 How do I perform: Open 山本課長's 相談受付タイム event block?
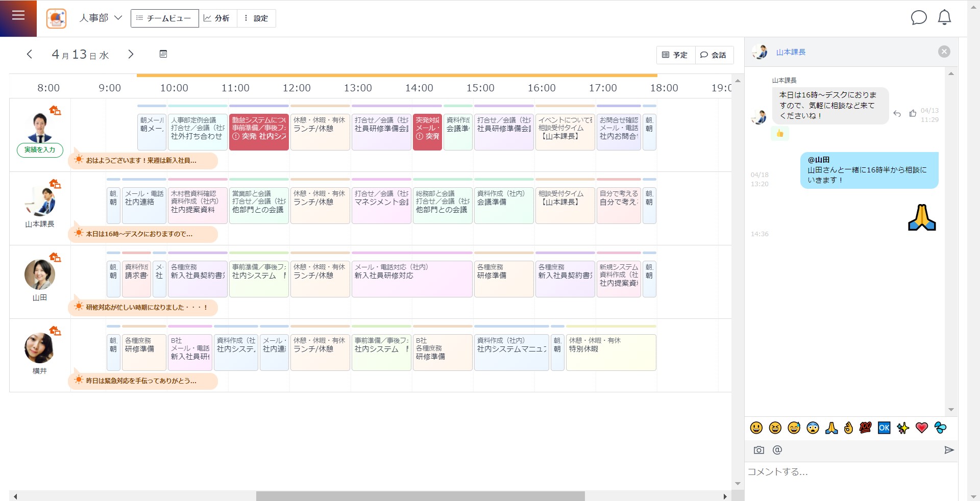[565, 205]
